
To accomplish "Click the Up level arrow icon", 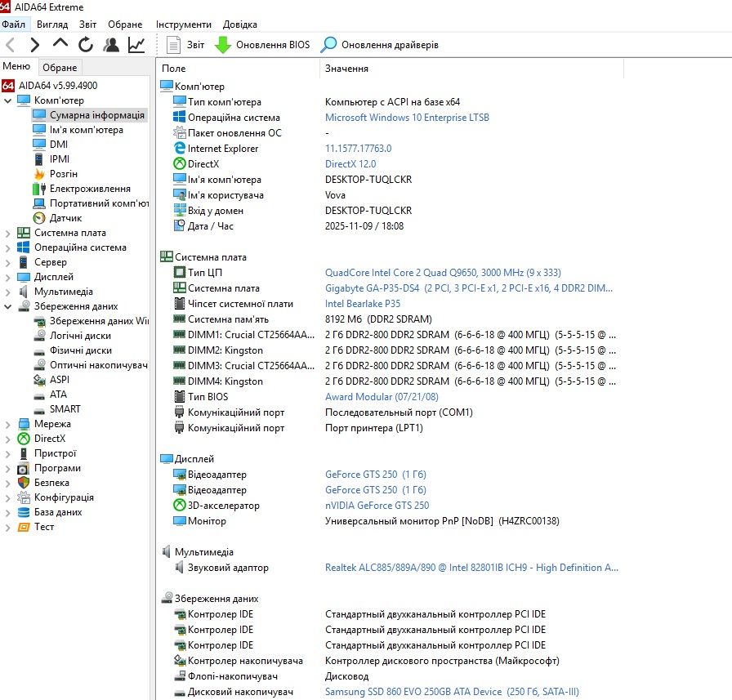I will (x=60, y=43).
